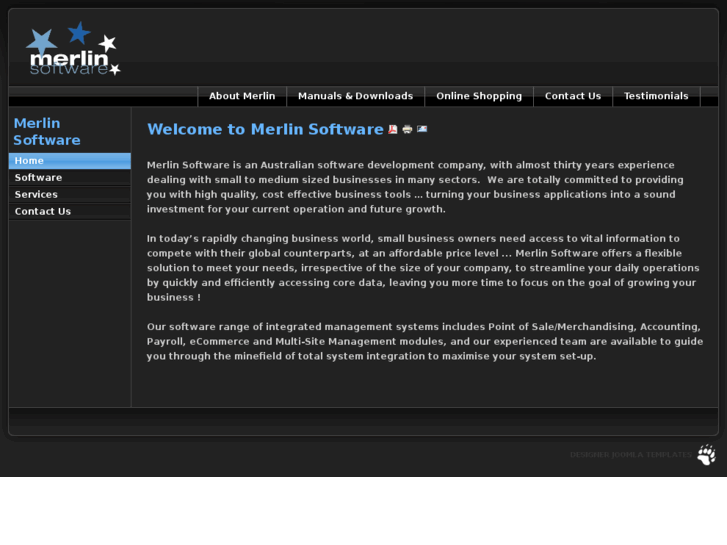Click the paragraph starting "In today's rapidly changing"
The height and width of the screenshot is (545, 727).
tap(423, 268)
